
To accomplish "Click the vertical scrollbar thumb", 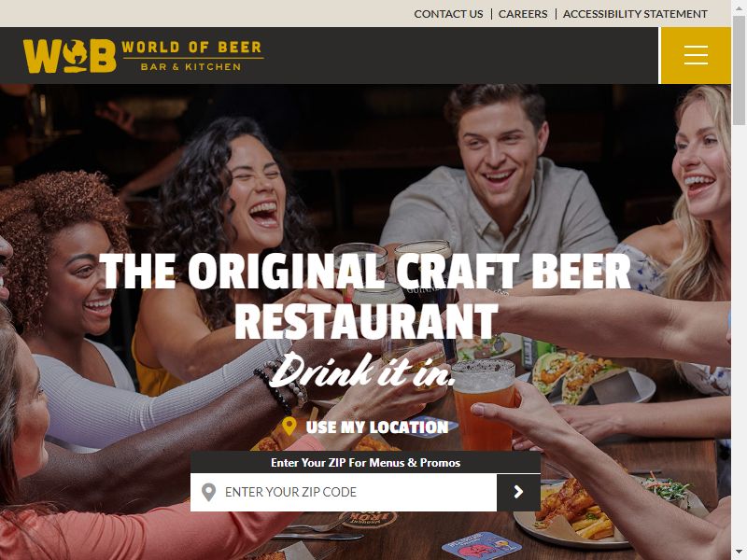I will (x=739, y=71).
